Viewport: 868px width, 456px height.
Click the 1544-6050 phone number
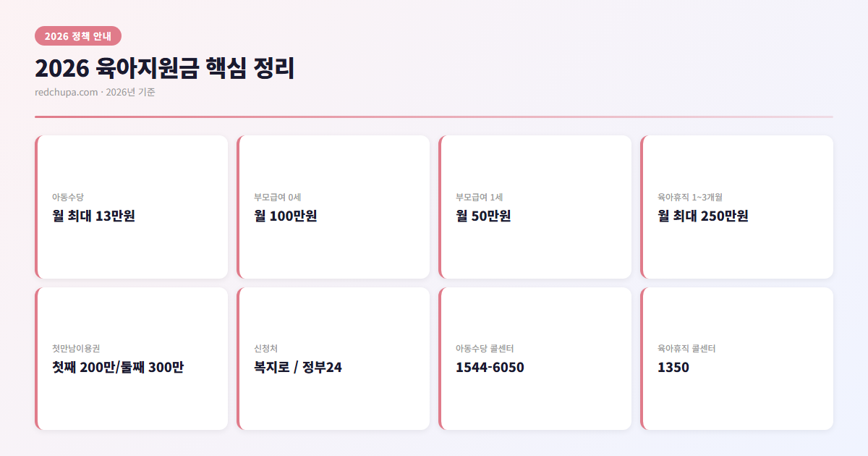490,367
